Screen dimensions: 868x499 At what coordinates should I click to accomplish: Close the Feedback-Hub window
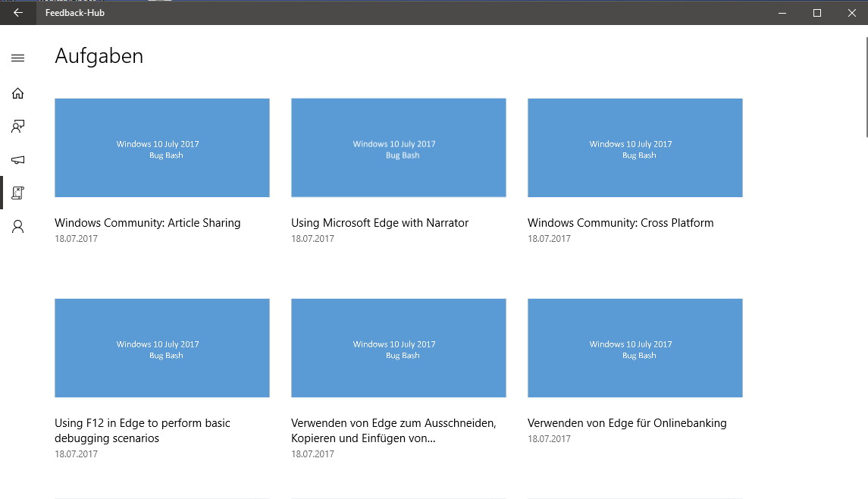pos(851,13)
